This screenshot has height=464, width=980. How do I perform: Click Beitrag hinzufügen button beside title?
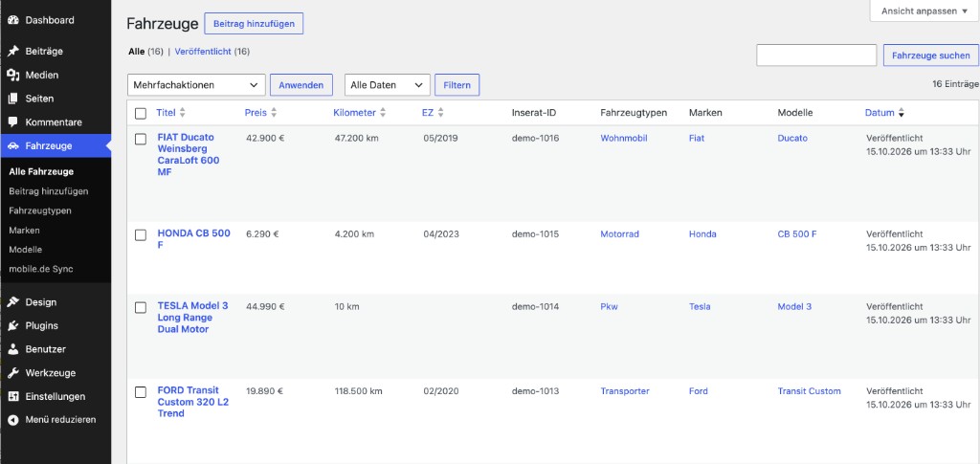[254, 24]
